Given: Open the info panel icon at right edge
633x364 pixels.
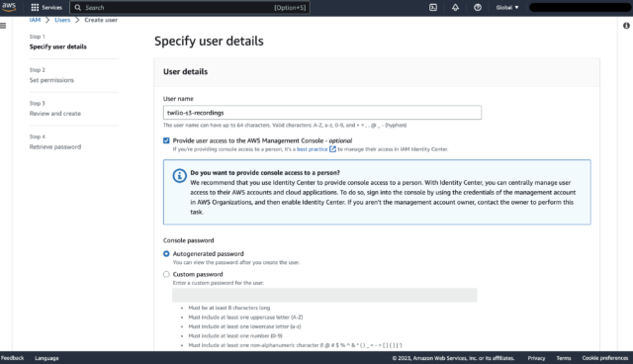Looking at the screenshot, I should (x=626, y=26).
